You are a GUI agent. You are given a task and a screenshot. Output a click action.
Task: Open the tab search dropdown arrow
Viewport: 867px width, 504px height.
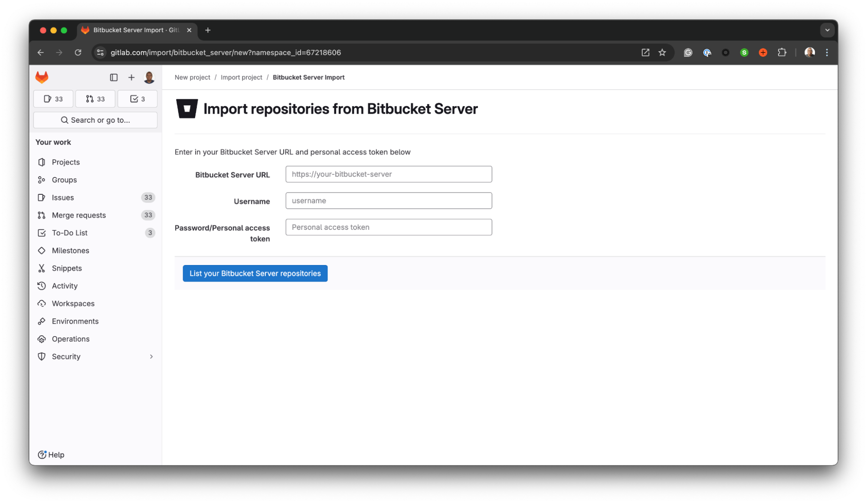point(827,30)
